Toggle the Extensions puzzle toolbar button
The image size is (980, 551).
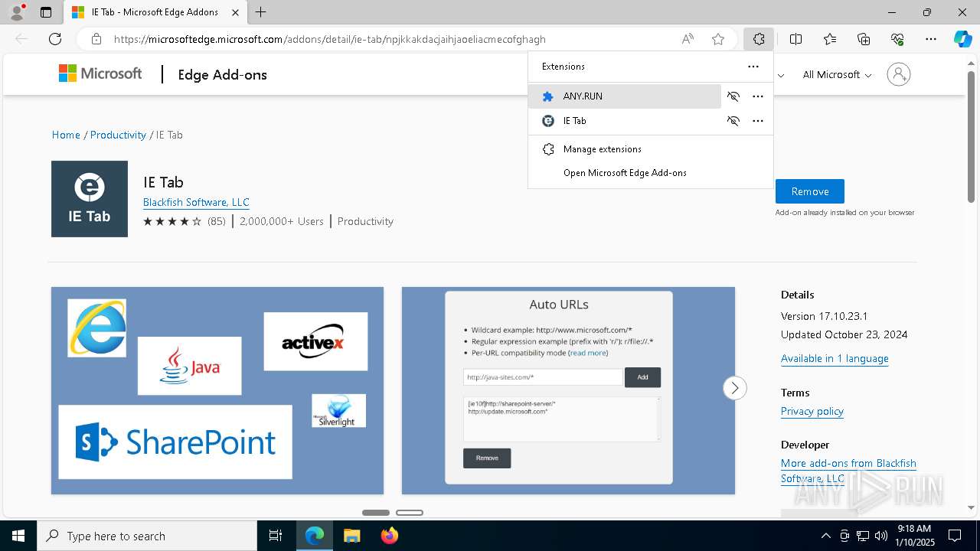[x=759, y=39]
